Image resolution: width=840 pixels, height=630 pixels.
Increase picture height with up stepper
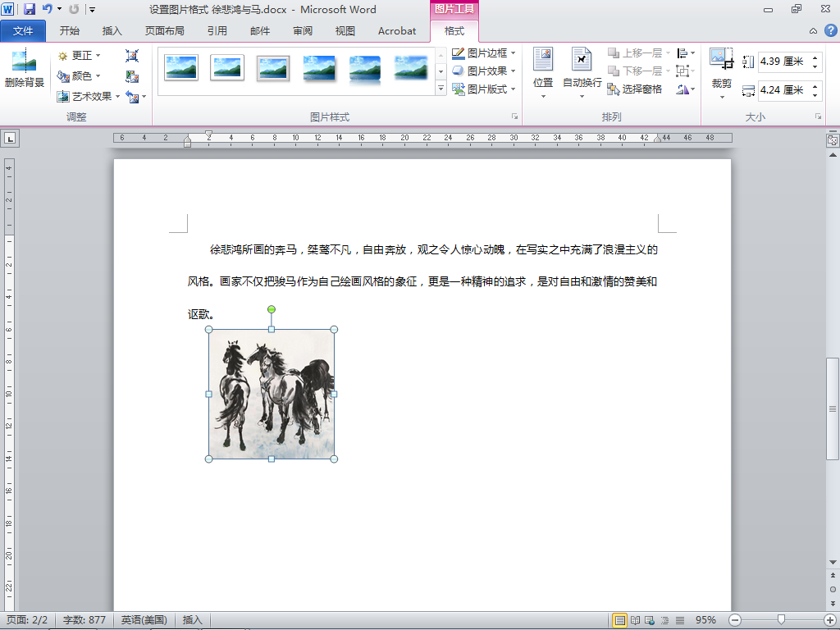[815, 57]
